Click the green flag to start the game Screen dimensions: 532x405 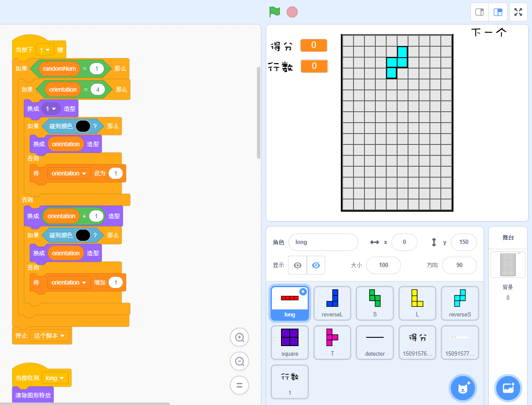(275, 12)
